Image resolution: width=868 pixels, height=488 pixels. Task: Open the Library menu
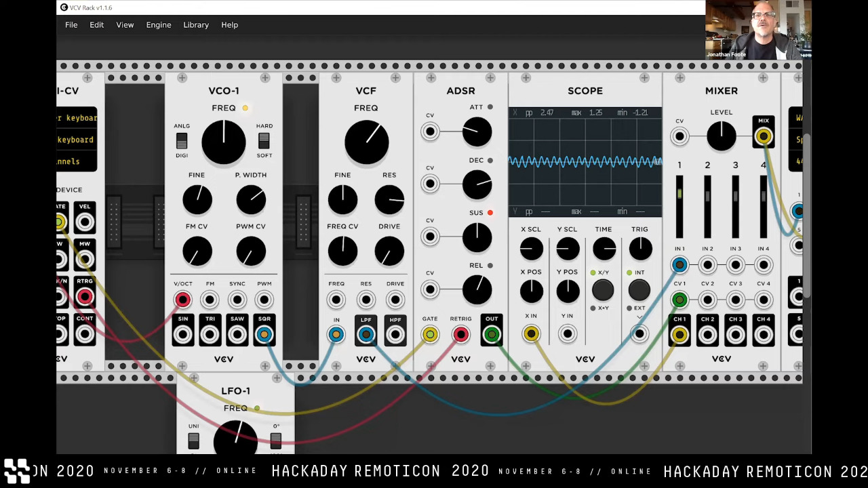[x=196, y=25]
